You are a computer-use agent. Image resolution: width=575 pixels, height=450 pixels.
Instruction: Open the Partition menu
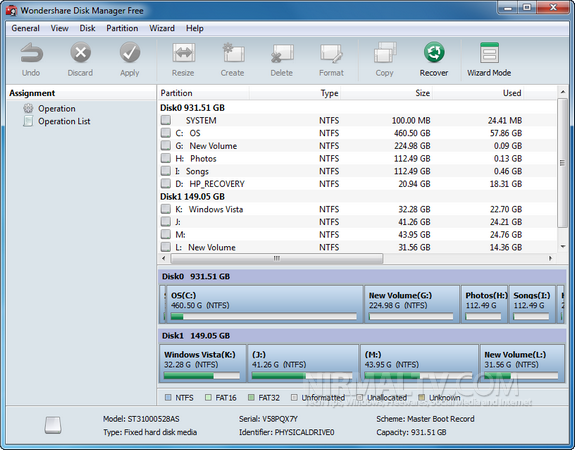point(122,28)
